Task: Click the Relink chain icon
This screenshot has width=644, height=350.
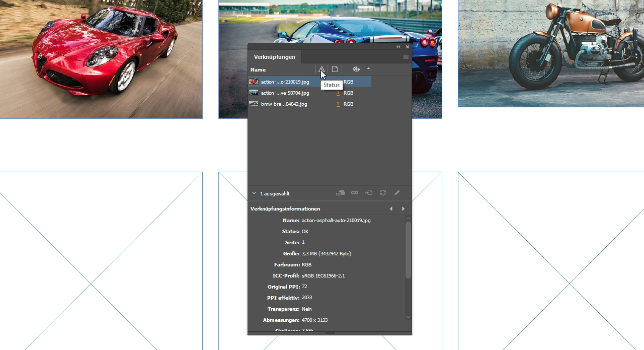Action: [x=355, y=193]
